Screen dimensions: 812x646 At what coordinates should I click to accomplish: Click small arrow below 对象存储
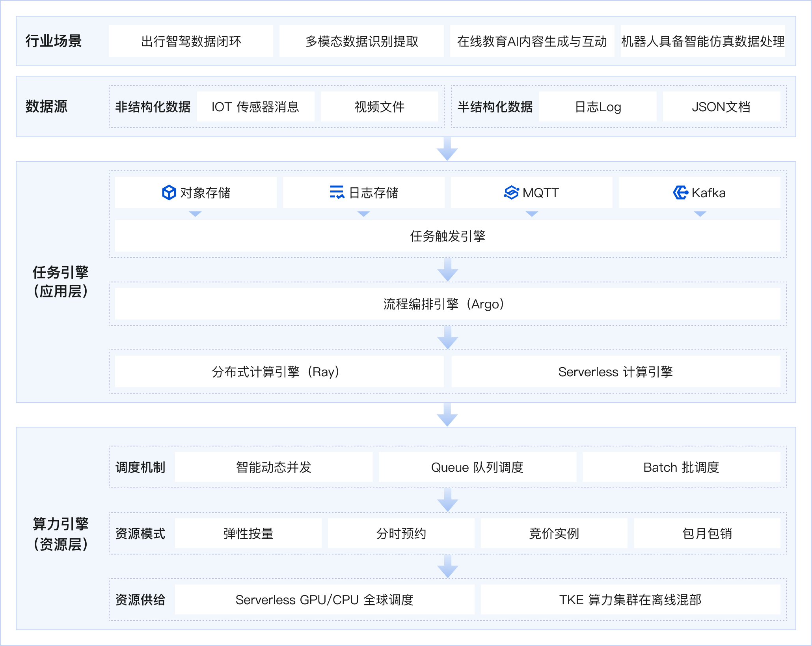[x=195, y=214]
